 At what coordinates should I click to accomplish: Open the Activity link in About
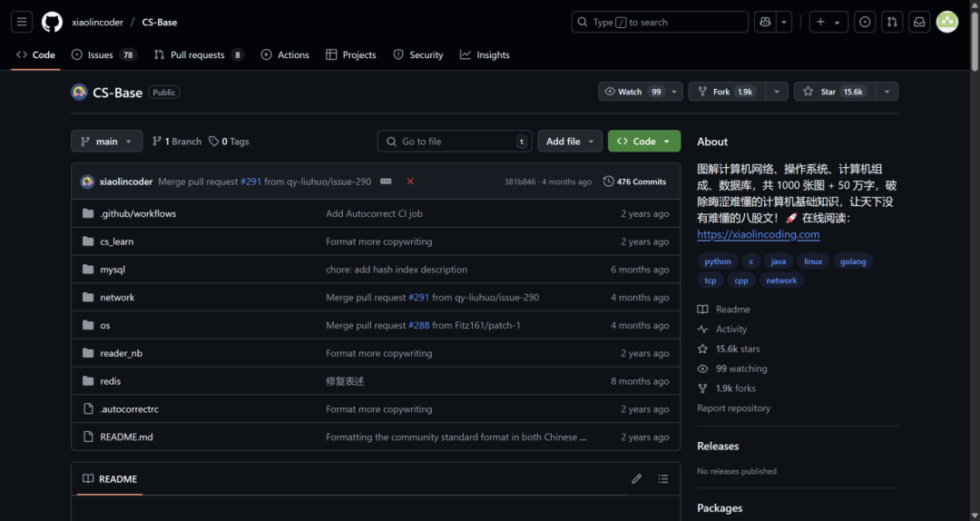click(x=722, y=329)
